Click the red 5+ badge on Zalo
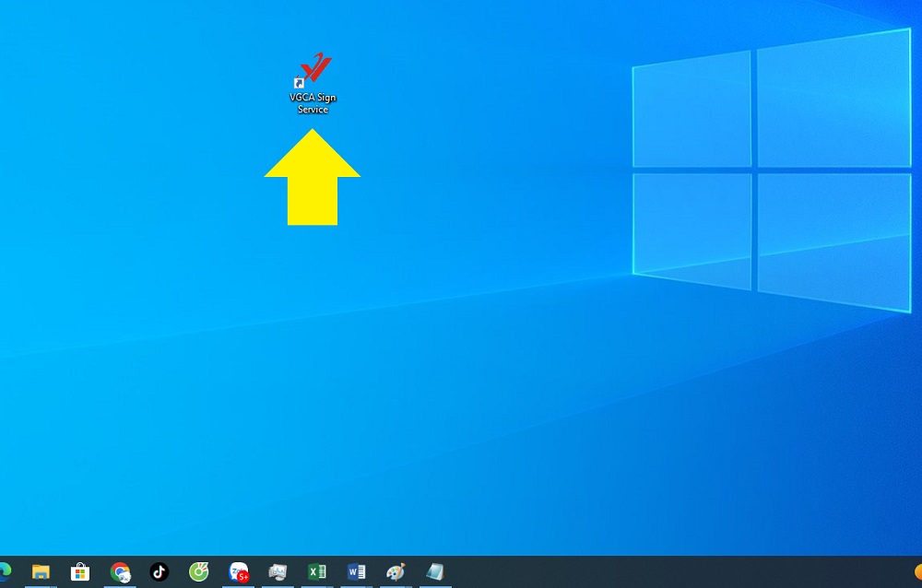Viewport: 922px width, 588px height. [243, 578]
